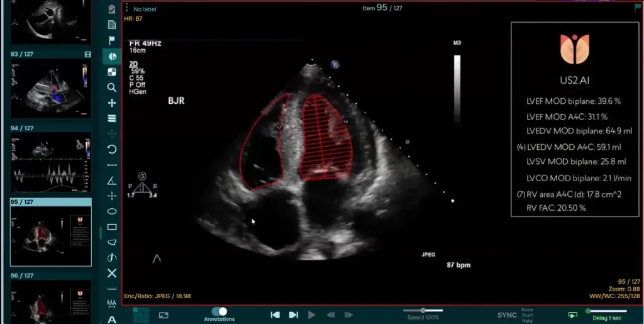The height and width of the screenshot is (324, 644).
Task: Open the top partially visible echo thumbnail
Action: (51, 22)
